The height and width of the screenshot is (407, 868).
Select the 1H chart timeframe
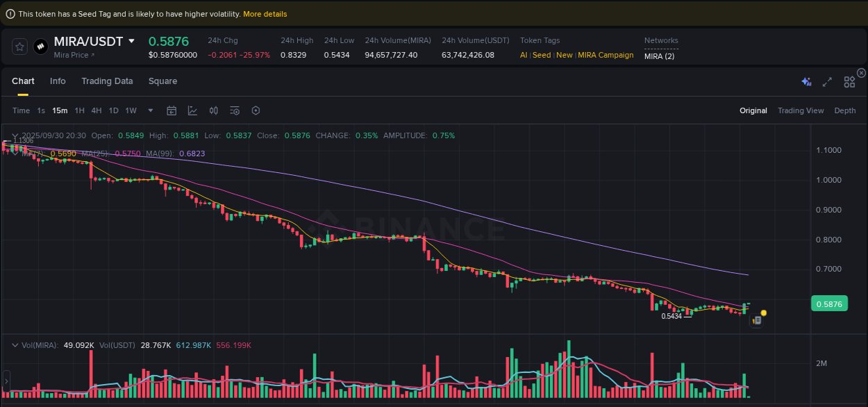click(x=79, y=110)
